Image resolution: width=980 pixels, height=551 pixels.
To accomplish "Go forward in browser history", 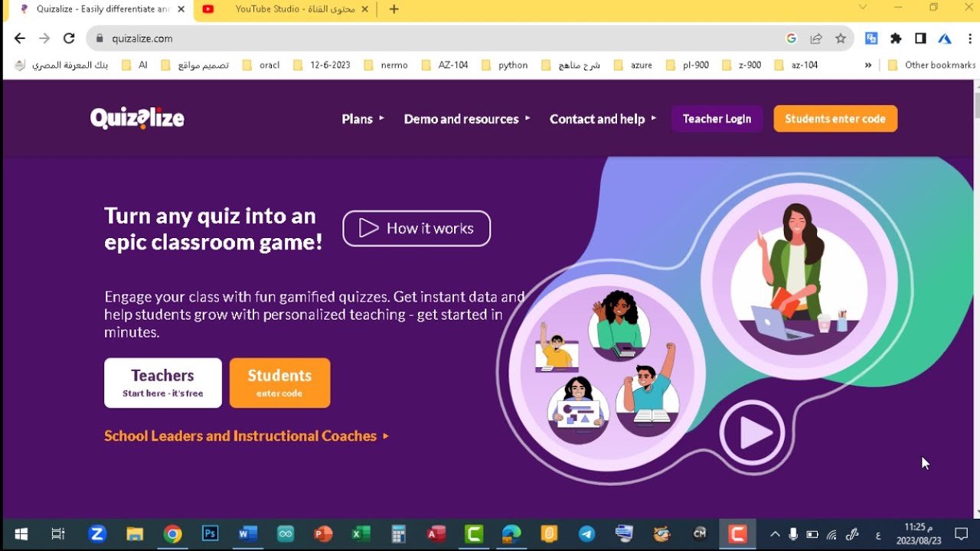I will click(x=44, y=38).
